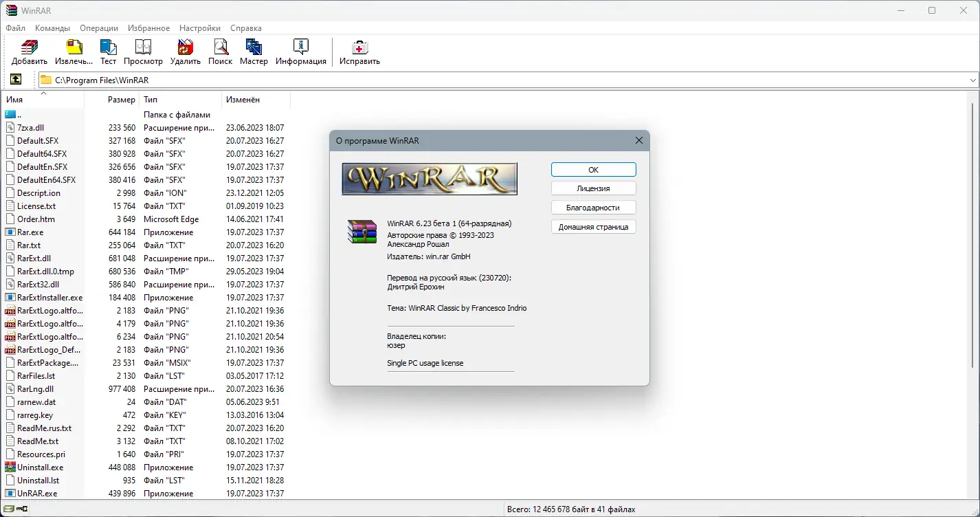The image size is (980, 517).
Task: Select the Rar.txt file name
Action: click(29, 245)
